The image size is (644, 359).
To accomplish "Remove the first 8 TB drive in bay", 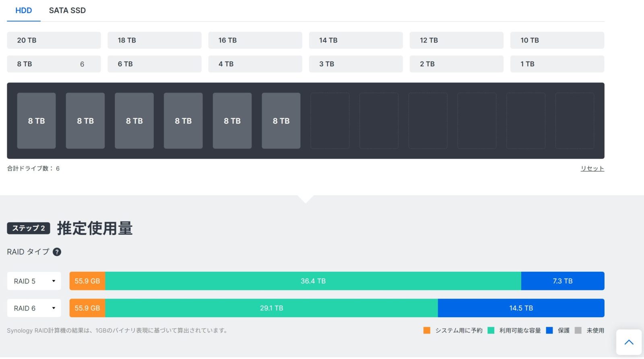I will tap(36, 121).
